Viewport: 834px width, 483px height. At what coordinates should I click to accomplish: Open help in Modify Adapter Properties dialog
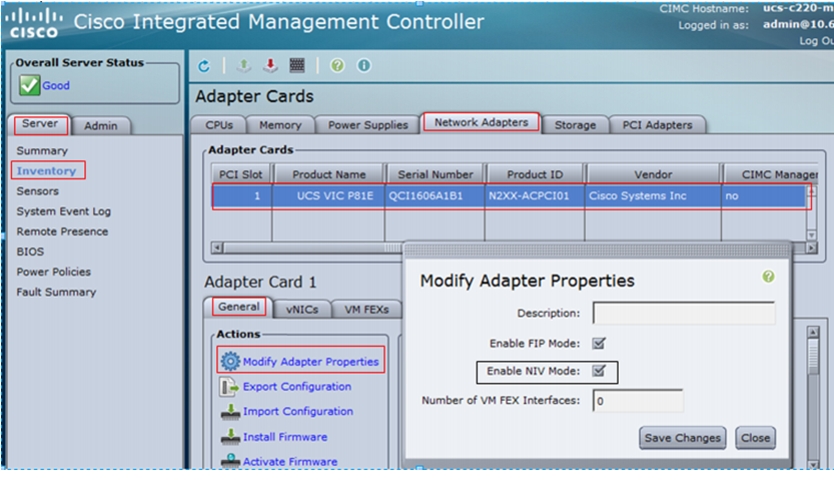(x=768, y=277)
